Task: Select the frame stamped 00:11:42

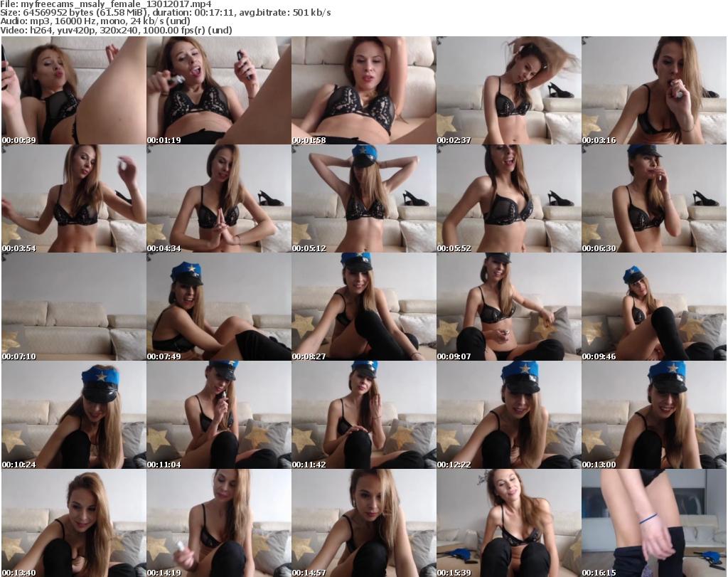Action: point(363,415)
